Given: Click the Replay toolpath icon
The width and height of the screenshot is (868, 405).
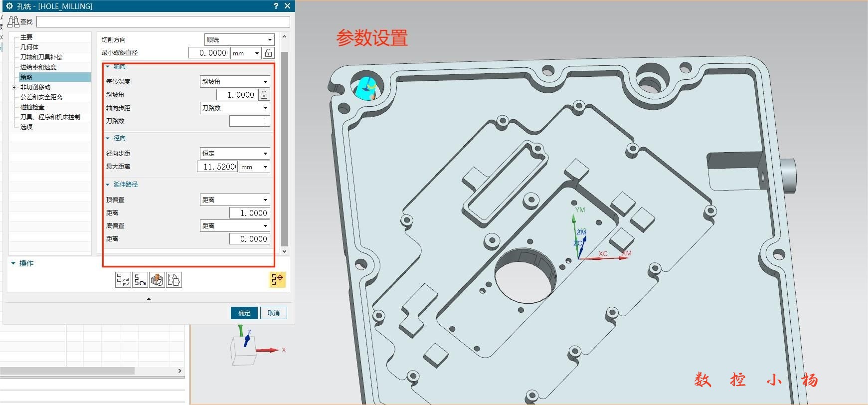Looking at the screenshot, I should pos(140,280).
